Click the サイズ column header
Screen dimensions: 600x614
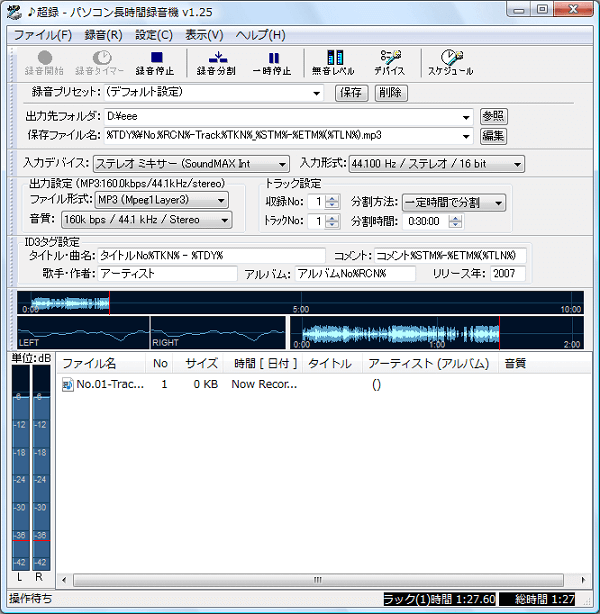click(199, 364)
